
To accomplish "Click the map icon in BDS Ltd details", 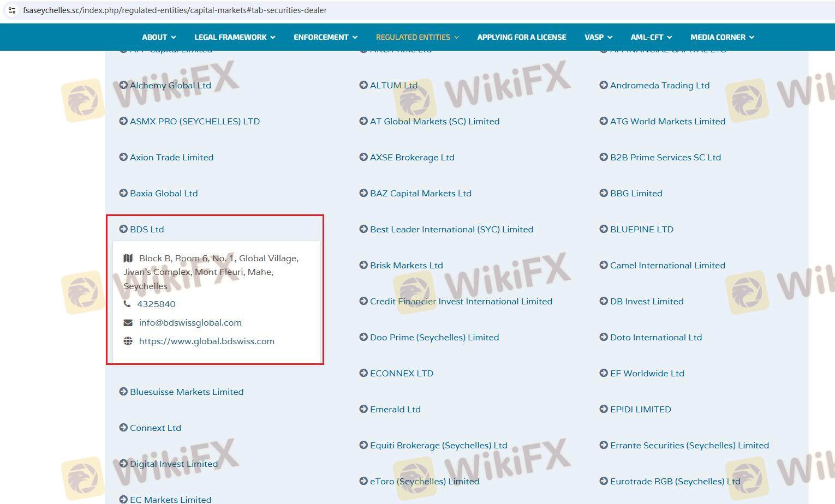I will pos(128,258).
